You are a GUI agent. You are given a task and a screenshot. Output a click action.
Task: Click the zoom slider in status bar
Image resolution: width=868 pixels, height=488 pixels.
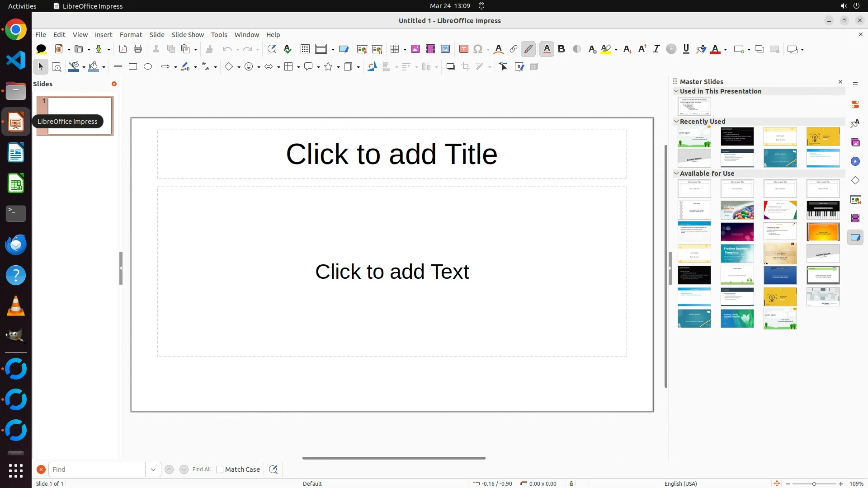814,484
